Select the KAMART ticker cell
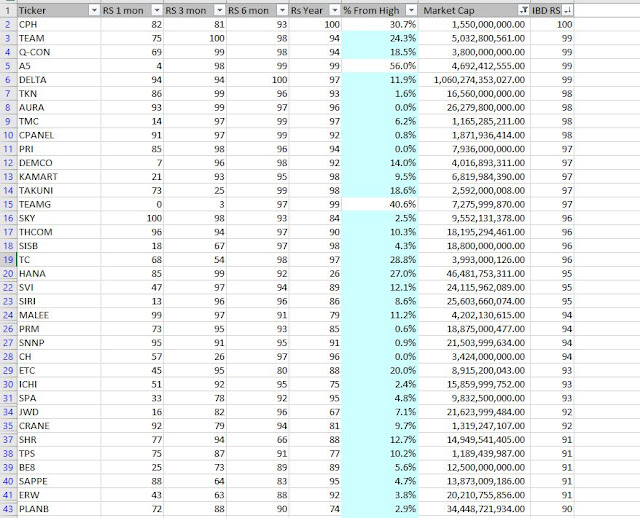 pos(59,177)
